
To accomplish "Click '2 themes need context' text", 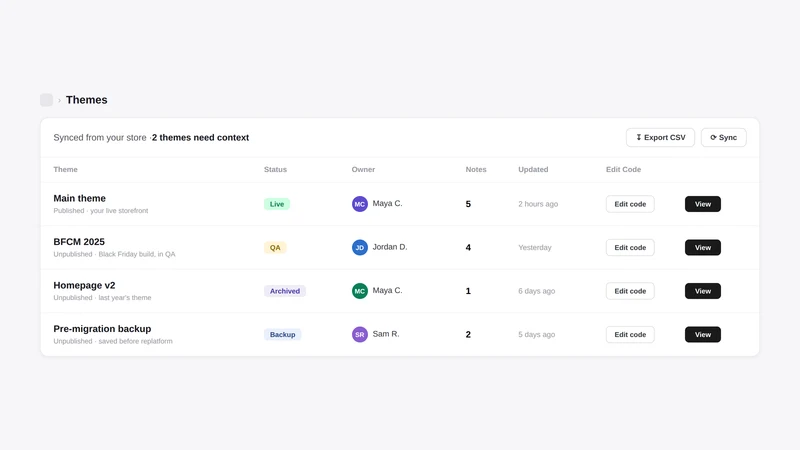I will pos(201,138).
